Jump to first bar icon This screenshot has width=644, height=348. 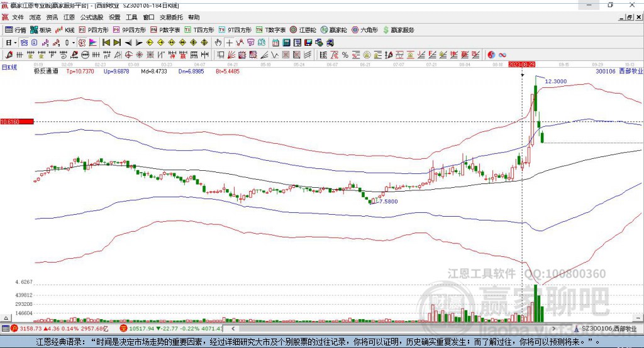(x=106, y=43)
